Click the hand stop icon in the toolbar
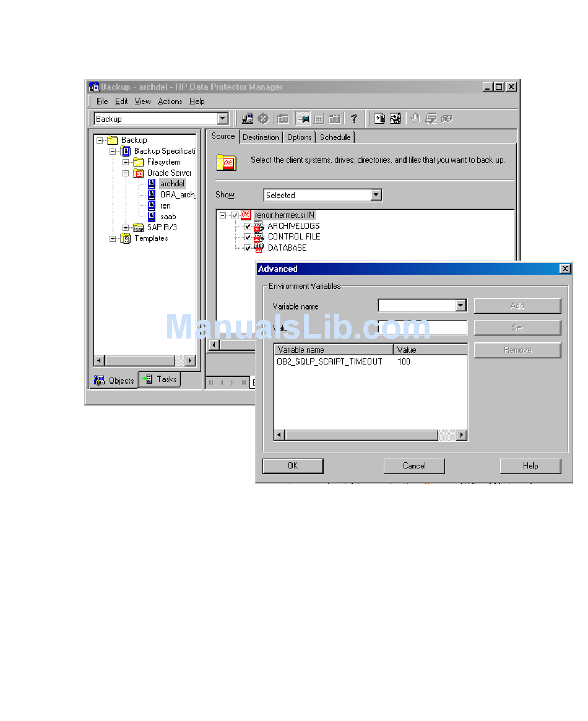The height and width of the screenshot is (721, 588). (415, 119)
